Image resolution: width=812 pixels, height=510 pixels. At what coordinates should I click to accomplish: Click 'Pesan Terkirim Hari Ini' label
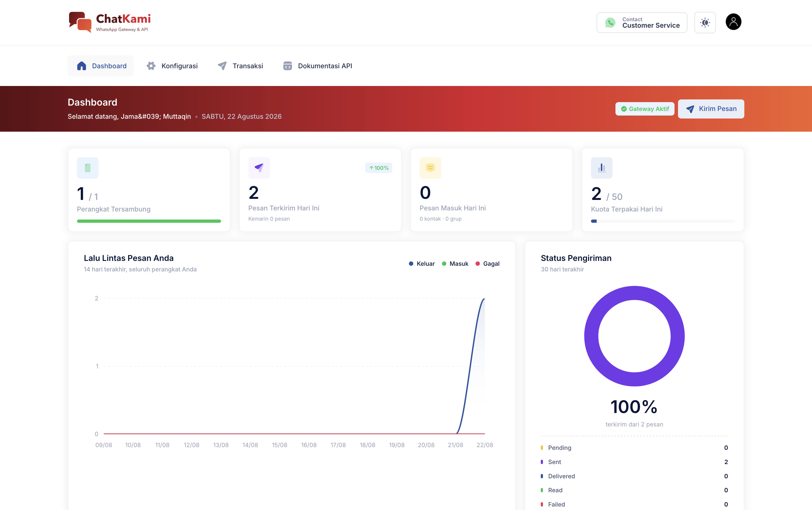click(284, 208)
